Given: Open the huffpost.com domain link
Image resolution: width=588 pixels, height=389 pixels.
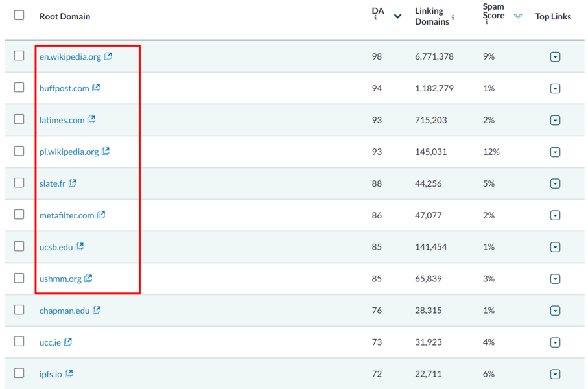Looking at the screenshot, I should 64,88.
